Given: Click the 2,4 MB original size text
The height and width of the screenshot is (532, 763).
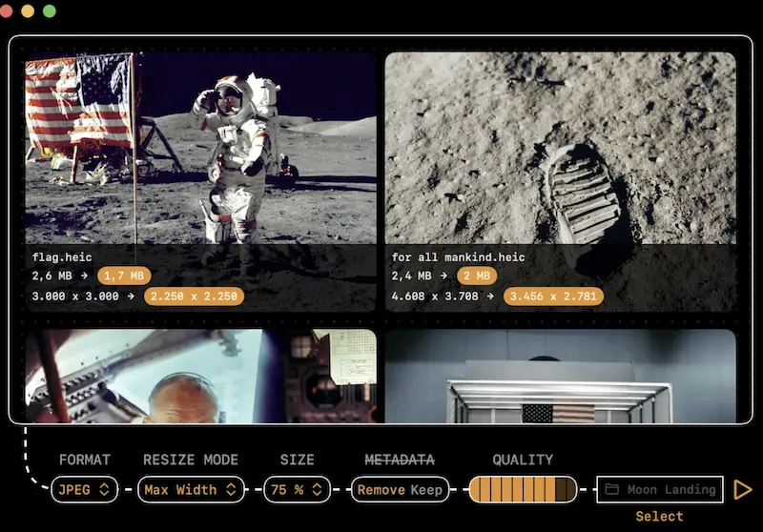Looking at the screenshot, I should tap(412, 276).
